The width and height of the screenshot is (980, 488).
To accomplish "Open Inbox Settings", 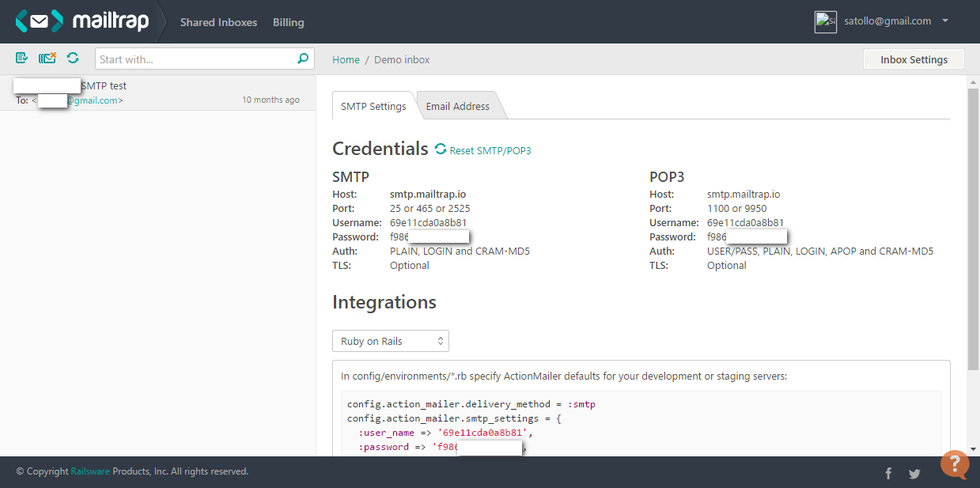I will point(914,59).
